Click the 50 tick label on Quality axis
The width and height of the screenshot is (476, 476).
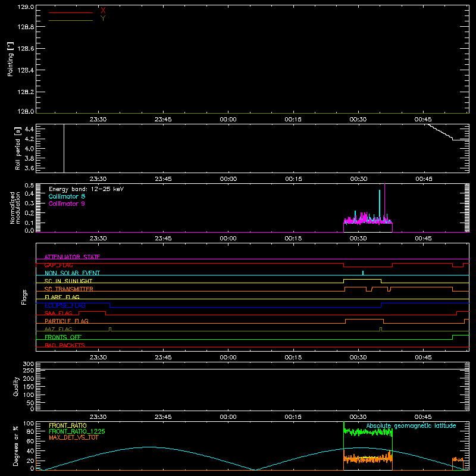tap(30, 403)
